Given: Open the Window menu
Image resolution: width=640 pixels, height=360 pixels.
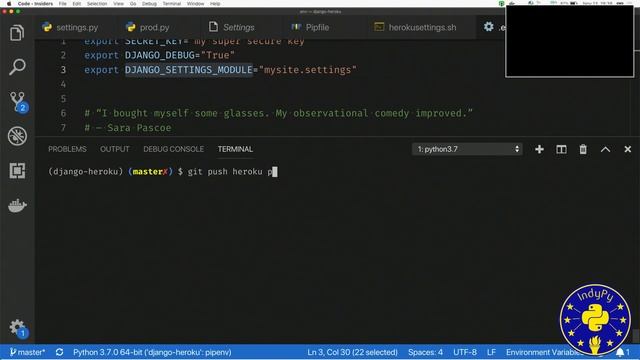Looking at the screenshot, I should 196,4.
